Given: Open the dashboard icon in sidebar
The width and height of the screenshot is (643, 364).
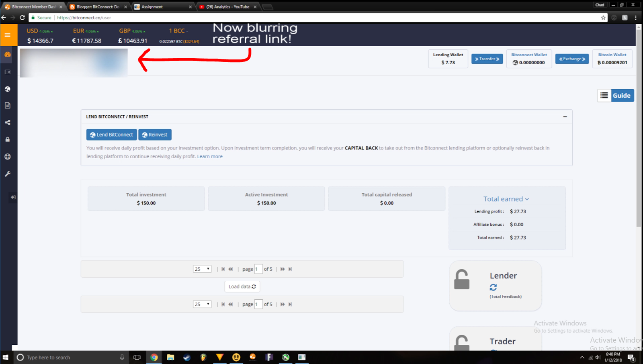Looking at the screenshot, I should pyautogui.click(x=8, y=54).
